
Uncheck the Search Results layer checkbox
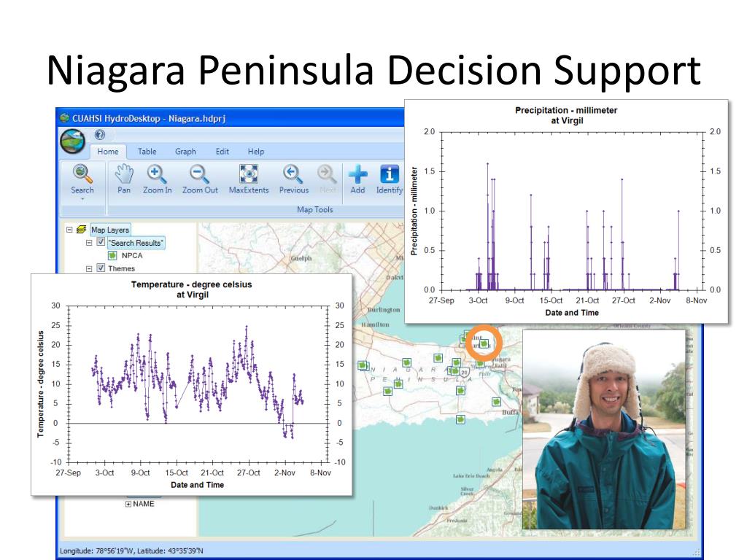(101, 242)
